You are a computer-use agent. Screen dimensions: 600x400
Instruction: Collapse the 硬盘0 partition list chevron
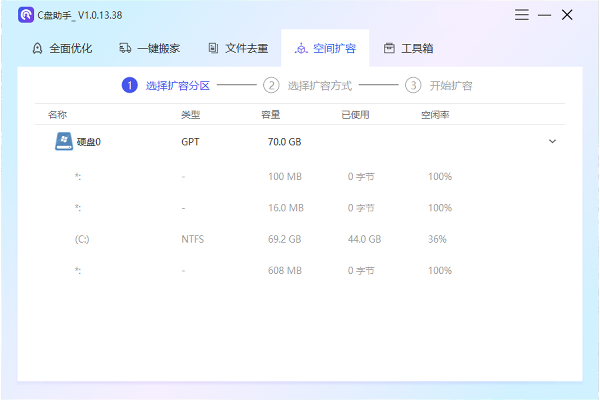552,142
